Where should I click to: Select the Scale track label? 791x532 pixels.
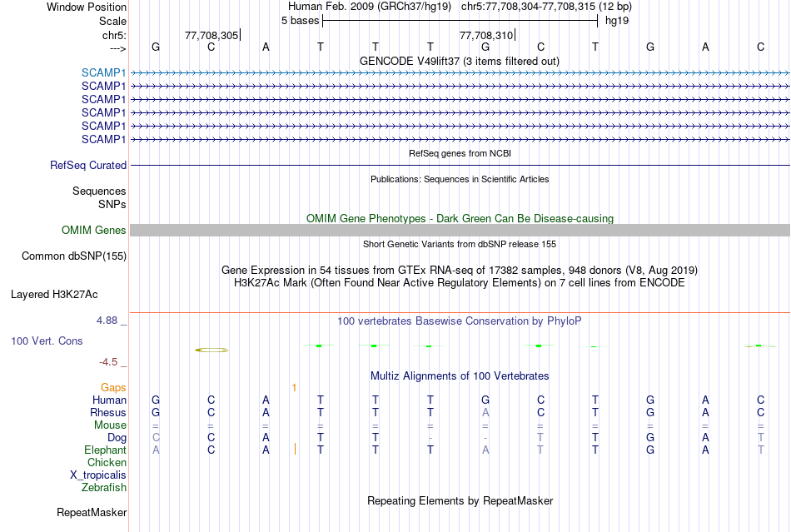tap(112, 21)
